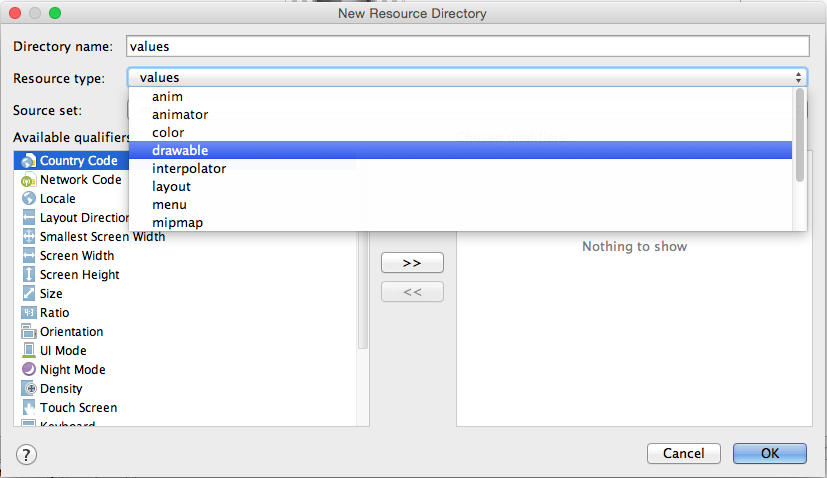Pick color in the resource type list
This screenshot has width=827, height=478.
click(x=460, y=132)
